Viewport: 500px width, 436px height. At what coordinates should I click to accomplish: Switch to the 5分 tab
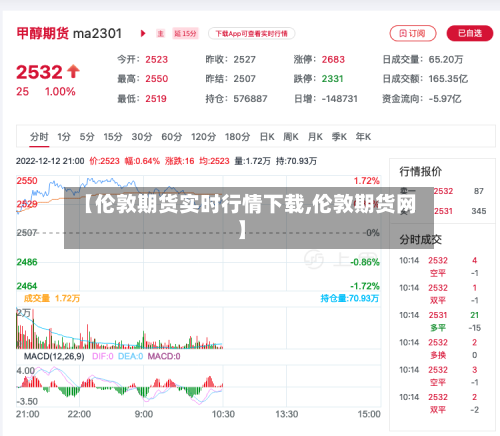coord(87,137)
